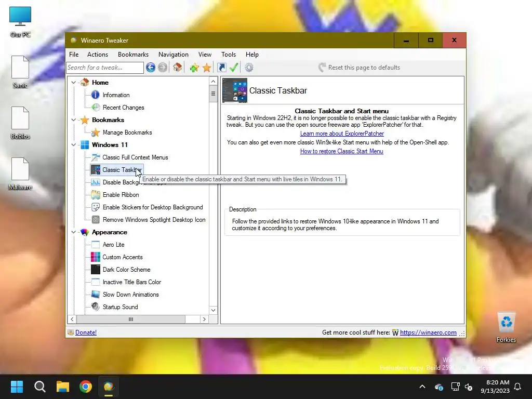
Task: Visit https://winaero.com link
Action: pyautogui.click(x=428, y=332)
